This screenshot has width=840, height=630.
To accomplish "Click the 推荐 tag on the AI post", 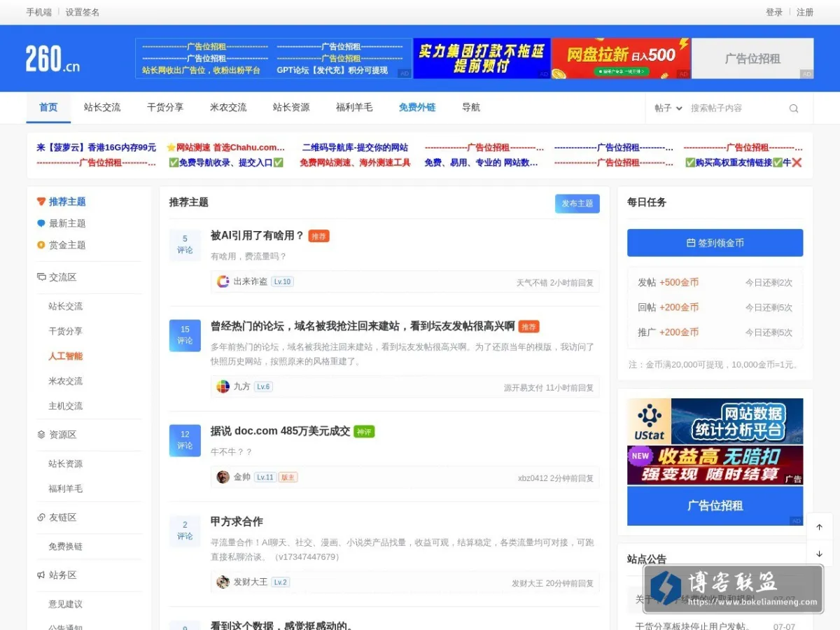I will (319, 236).
